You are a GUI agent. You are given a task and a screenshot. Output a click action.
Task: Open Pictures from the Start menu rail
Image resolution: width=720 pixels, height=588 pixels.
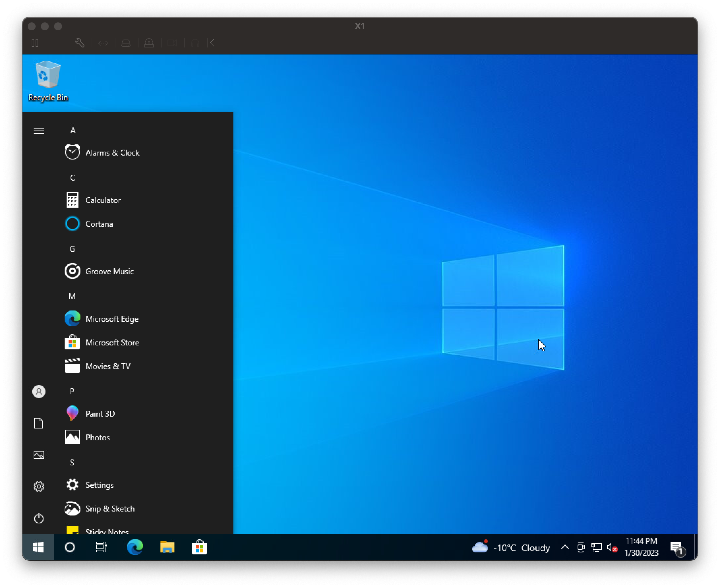(39, 455)
